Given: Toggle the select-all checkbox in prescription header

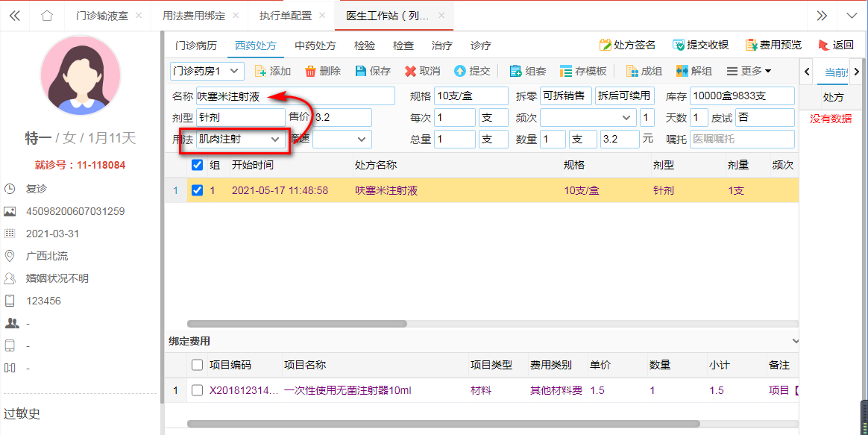Looking at the screenshot, I should [x=198, y=165].
